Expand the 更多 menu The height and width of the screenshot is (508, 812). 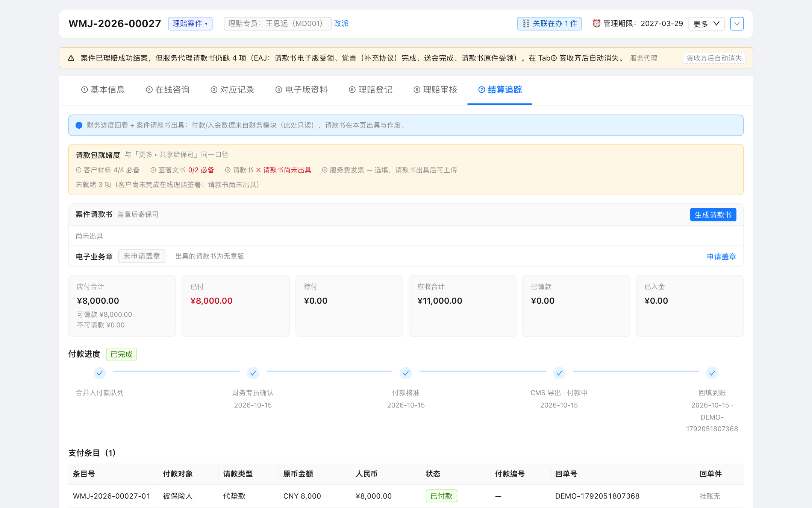706,24
